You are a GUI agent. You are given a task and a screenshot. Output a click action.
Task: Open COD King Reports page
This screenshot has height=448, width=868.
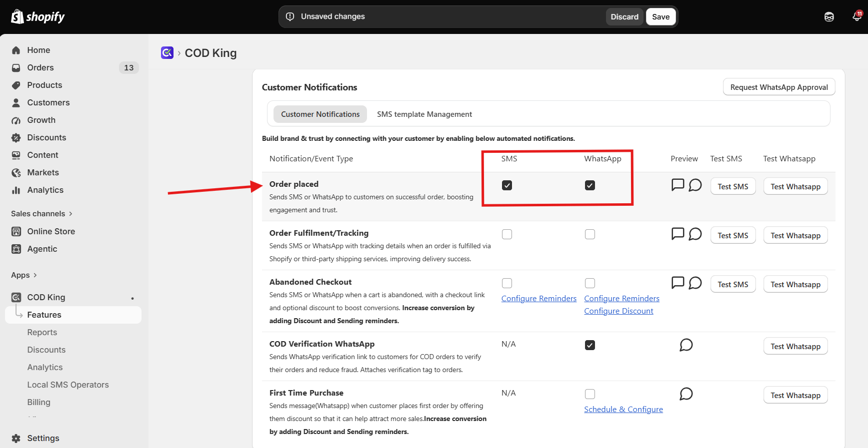[42, 332]
